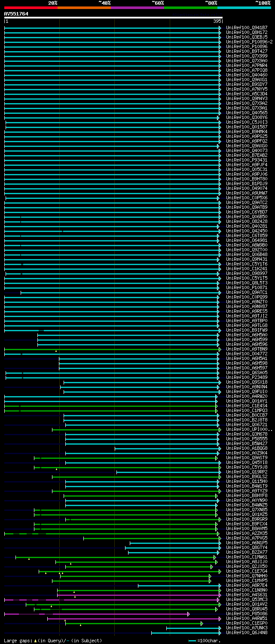
Task: Open hit UniRef100_Q941B7
Action: pos(247,27)
